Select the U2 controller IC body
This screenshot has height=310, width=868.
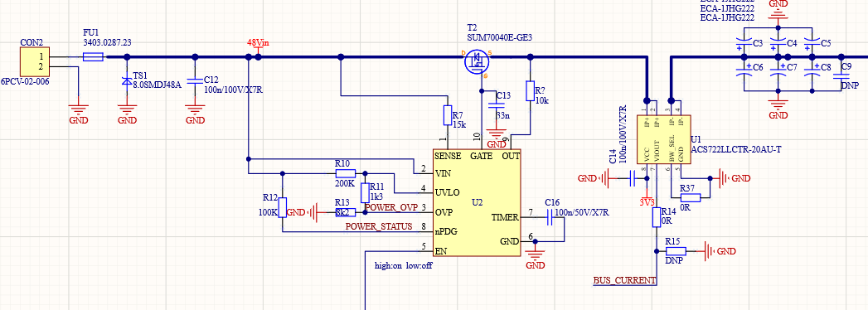[477, 202]
